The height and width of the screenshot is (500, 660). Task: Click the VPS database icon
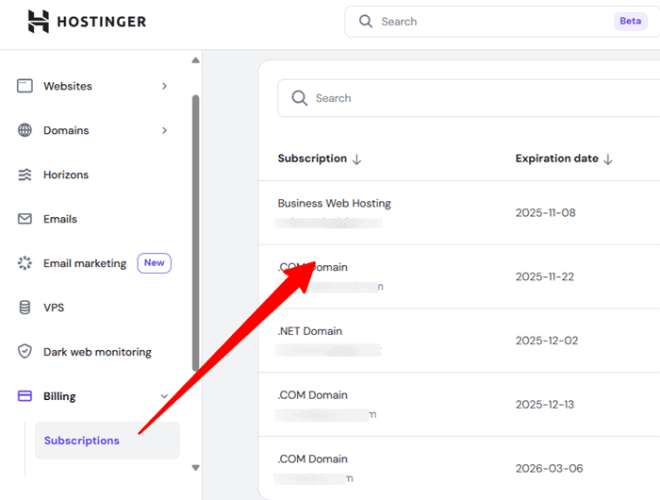pyautogui.click(x=25, y=307)
